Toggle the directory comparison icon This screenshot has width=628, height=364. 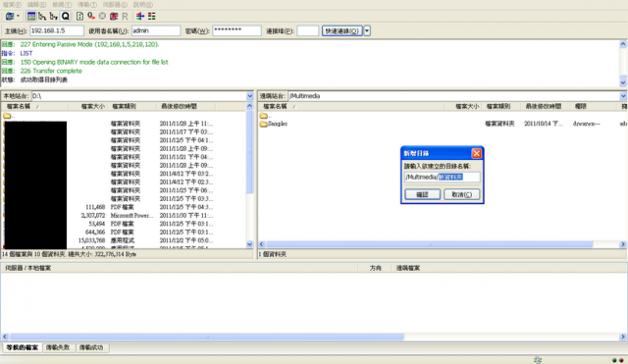tap(152, 17)
